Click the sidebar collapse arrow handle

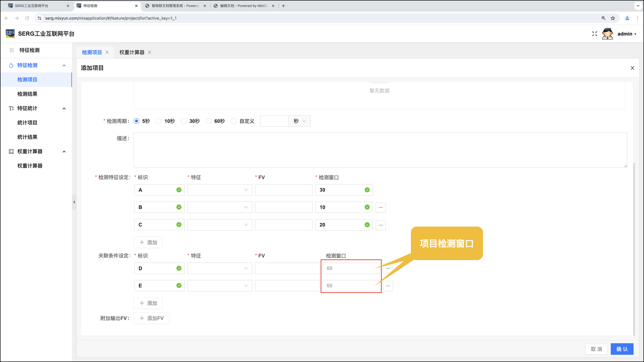[74, 202]
